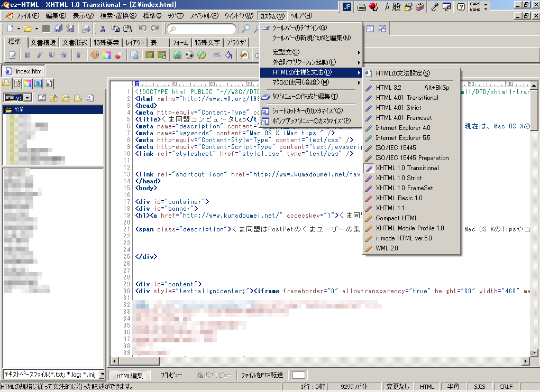Toggle the Strikethrough S formatting button
Viewport: 540px width, 392px height.
coord(63,55)
